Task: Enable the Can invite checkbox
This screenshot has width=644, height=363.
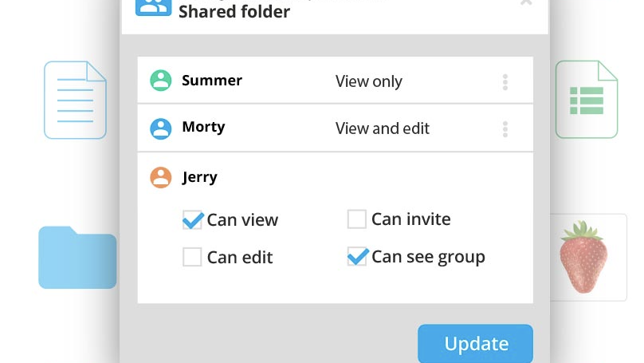Action: (356, 219)
